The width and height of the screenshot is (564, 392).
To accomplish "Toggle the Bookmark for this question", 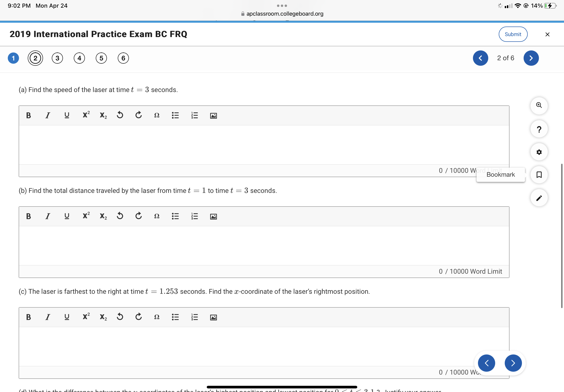I will tap(539, 174).
